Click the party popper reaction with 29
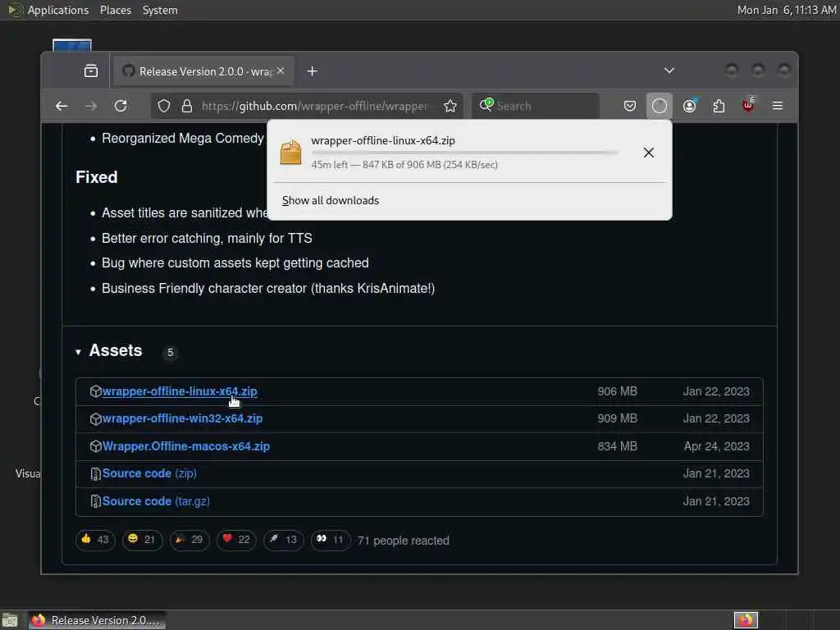The height and width of the screenshot is (630, 840). [x=189, y=540]
